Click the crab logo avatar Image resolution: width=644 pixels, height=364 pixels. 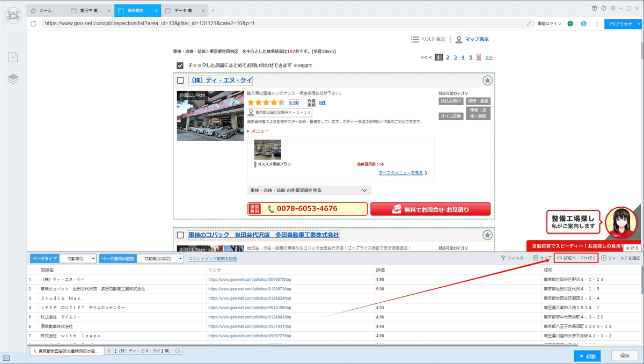[13, 15]
